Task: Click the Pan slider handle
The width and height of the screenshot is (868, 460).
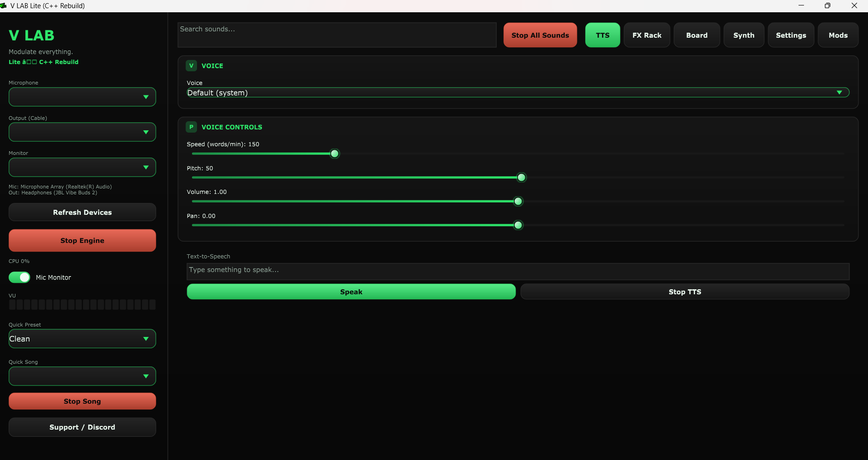Action: 518,225
